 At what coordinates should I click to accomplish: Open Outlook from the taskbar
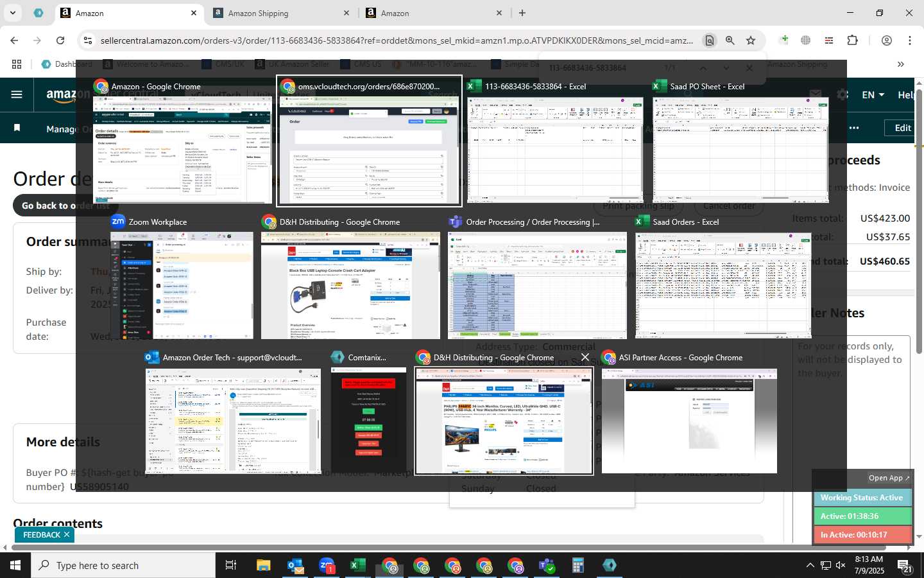[295, 565]
